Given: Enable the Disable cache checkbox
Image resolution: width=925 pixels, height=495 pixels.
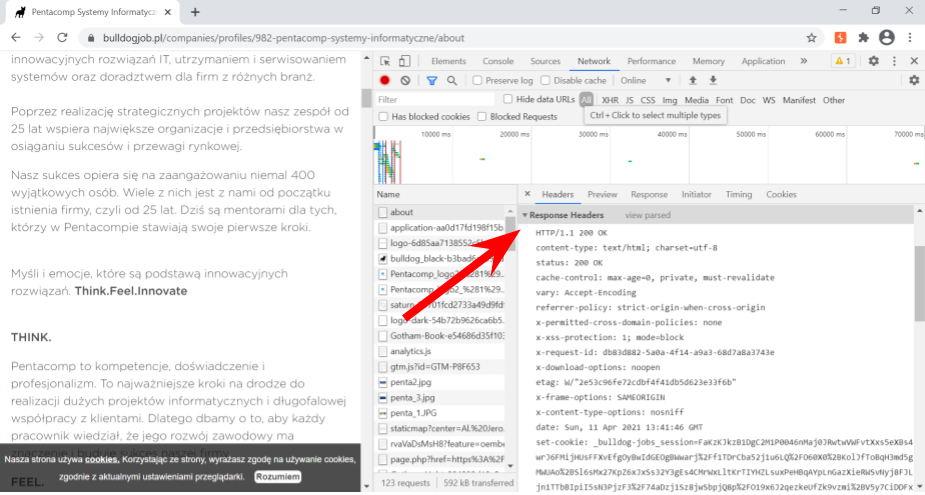Looking at the screenshot, I should pos(546,80).
